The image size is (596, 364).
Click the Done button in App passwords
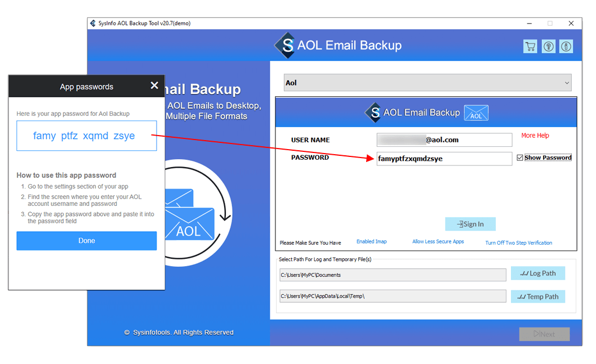[x=86, y=240]
